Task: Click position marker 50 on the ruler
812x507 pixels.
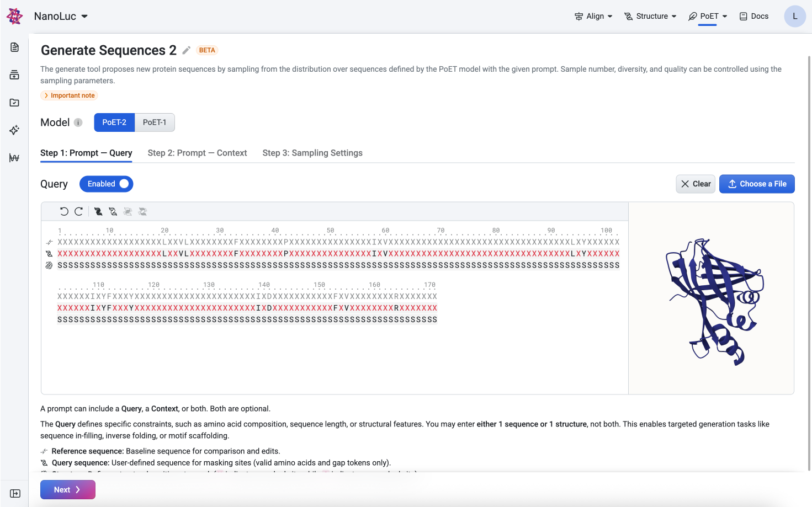Action: tap(330, 231)
